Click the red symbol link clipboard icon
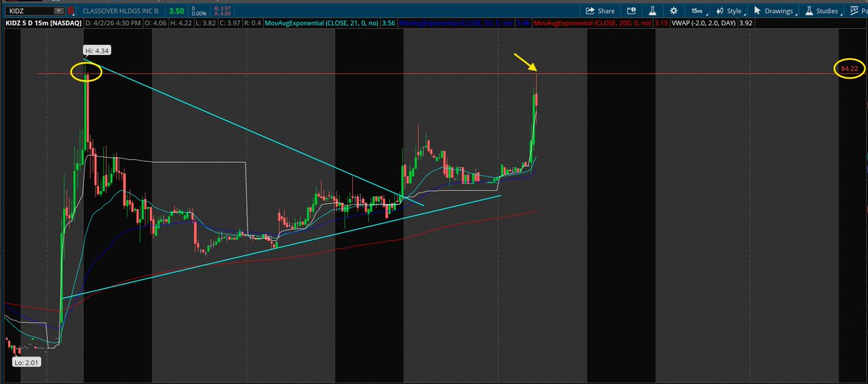868x384 pixels. (x=70, y=12)
